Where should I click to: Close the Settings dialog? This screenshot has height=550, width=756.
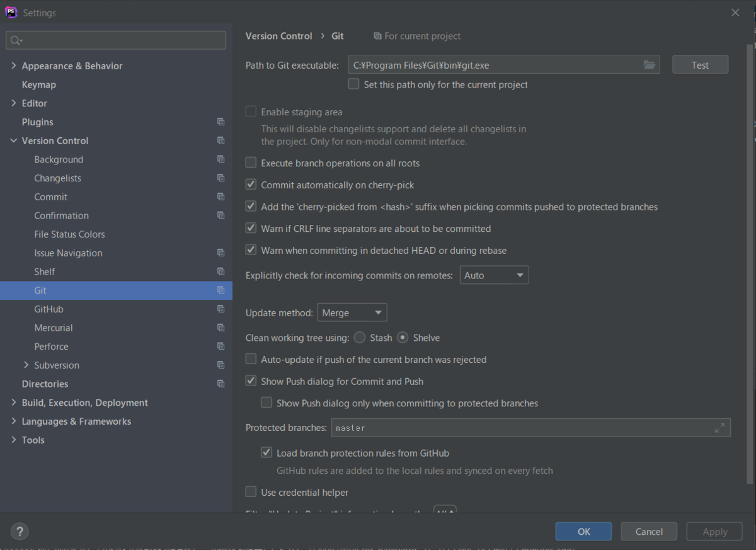point(735,12)
